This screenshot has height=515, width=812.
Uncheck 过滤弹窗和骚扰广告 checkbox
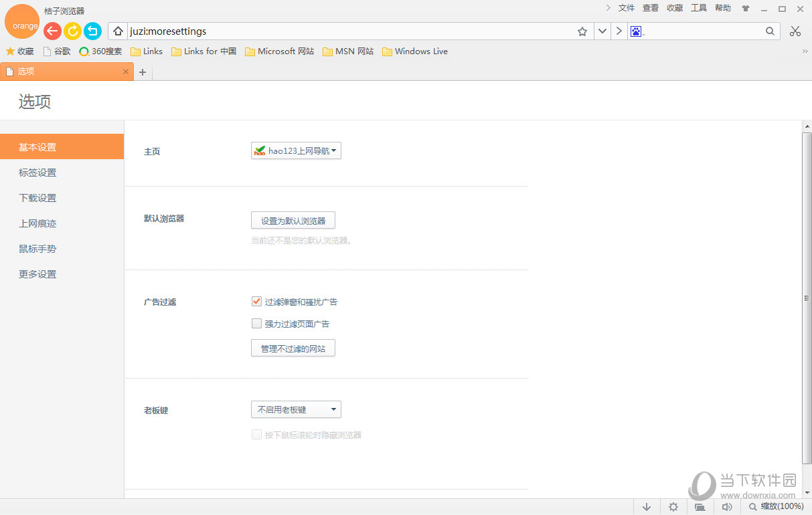[256, 302]
